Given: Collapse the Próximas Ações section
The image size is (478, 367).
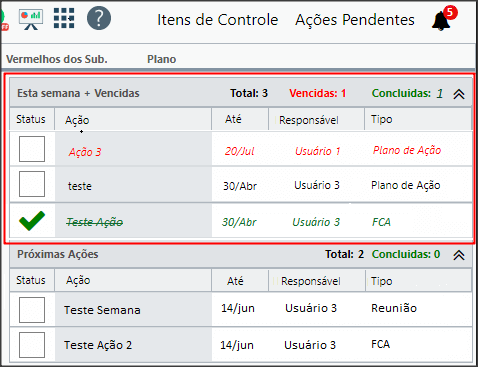Looking at the screenshot, I should point(459,255).
